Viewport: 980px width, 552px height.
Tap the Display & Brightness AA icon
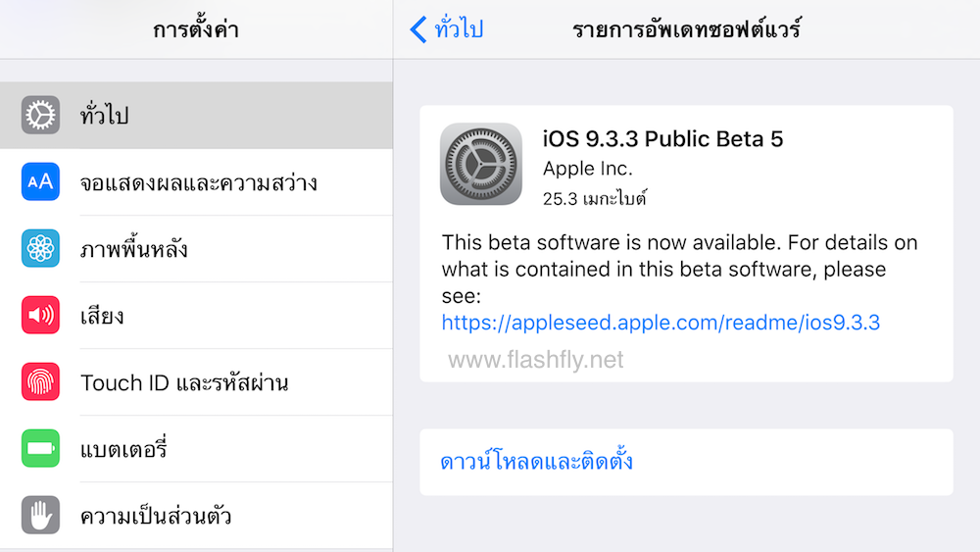41,182
